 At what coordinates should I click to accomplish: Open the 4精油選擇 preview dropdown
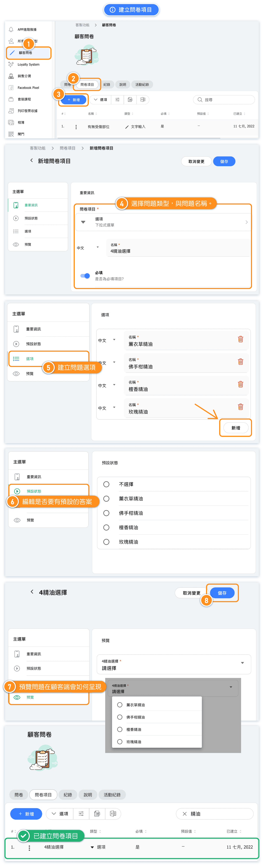coord(174,664)
